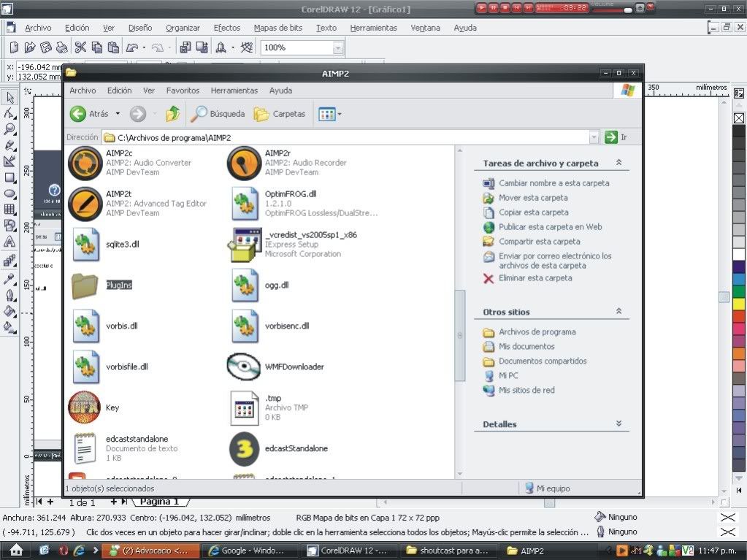Image resolution: width=747 pixels, height=560 pixels.
Task: Pick the yellow swatch in CorelDRAW palette
Action: (739, 303)
